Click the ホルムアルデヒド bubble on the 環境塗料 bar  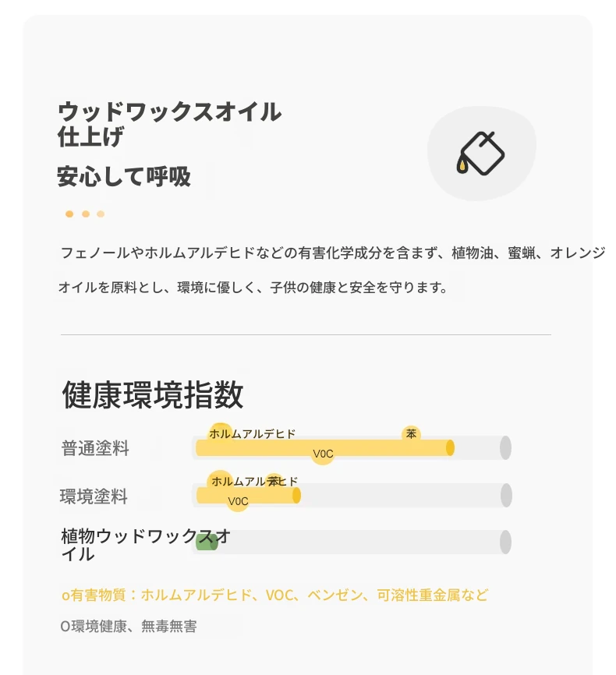click(254, 481)
